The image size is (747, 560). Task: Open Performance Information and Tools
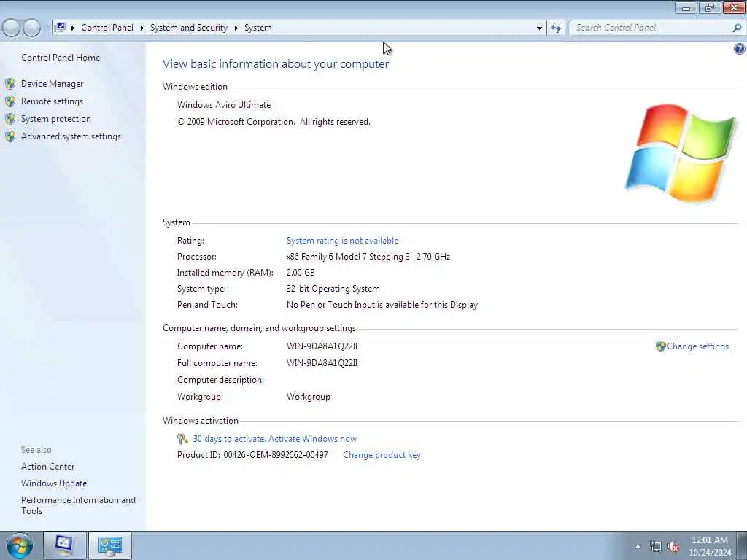coord(78,505)
